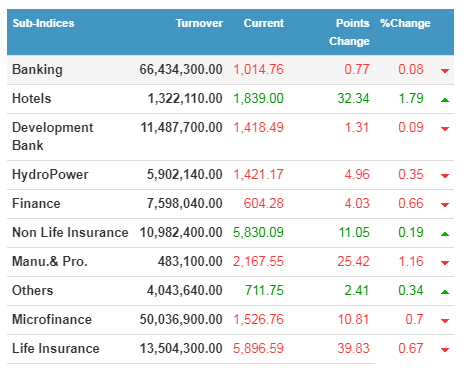Viewport: 466px width, 374px height.
Task: Click the %Change column header
Action: (405, 23)
